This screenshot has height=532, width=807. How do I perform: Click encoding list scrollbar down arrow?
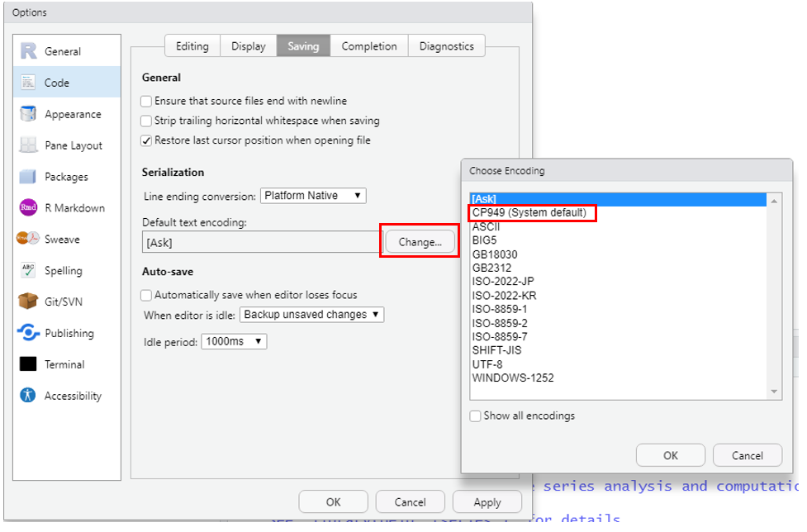tap(774, 392)
